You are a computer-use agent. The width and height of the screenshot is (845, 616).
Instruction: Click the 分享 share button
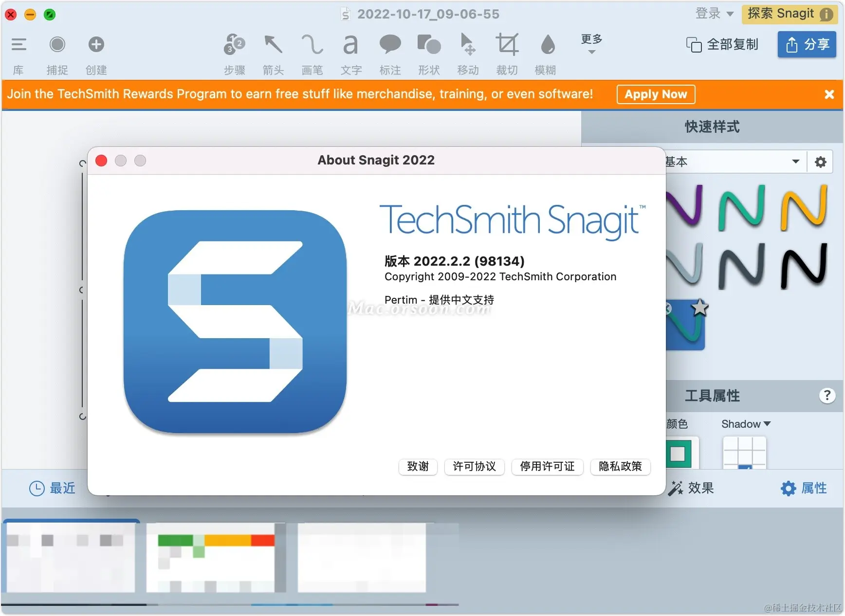(x=807, y=45)
